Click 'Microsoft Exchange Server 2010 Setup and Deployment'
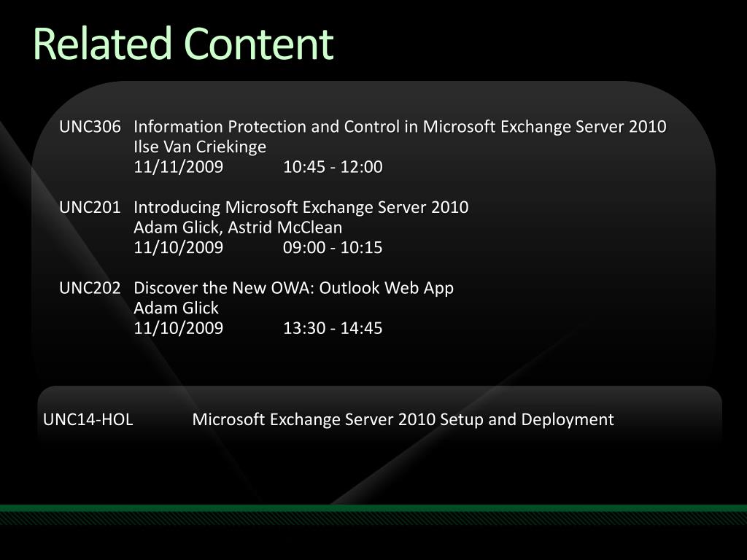Image resolution: width=747 pixels, height=560 pixels. pos(403,419)
